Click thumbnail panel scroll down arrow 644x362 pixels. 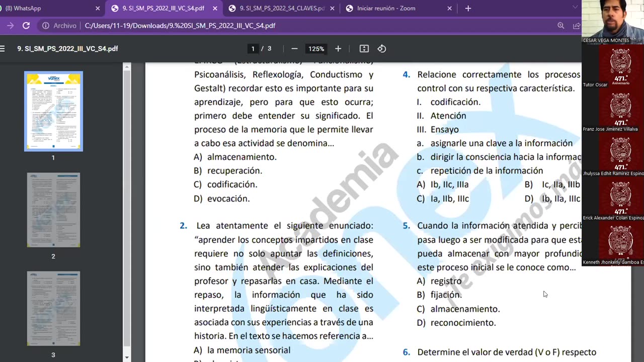127,357
